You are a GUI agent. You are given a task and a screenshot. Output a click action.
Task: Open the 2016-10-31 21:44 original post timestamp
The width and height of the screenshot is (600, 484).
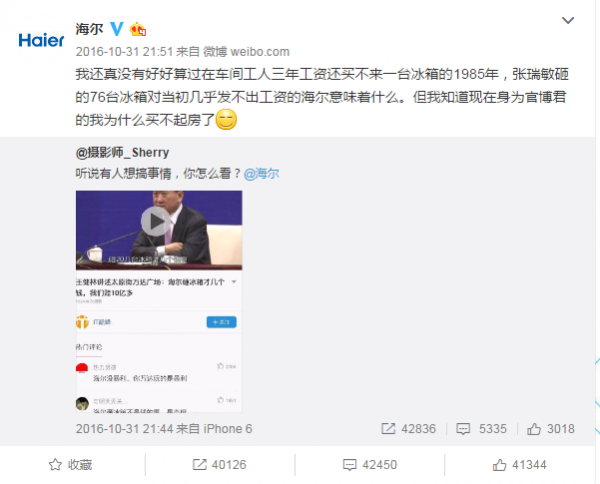(x=124, y=429)
